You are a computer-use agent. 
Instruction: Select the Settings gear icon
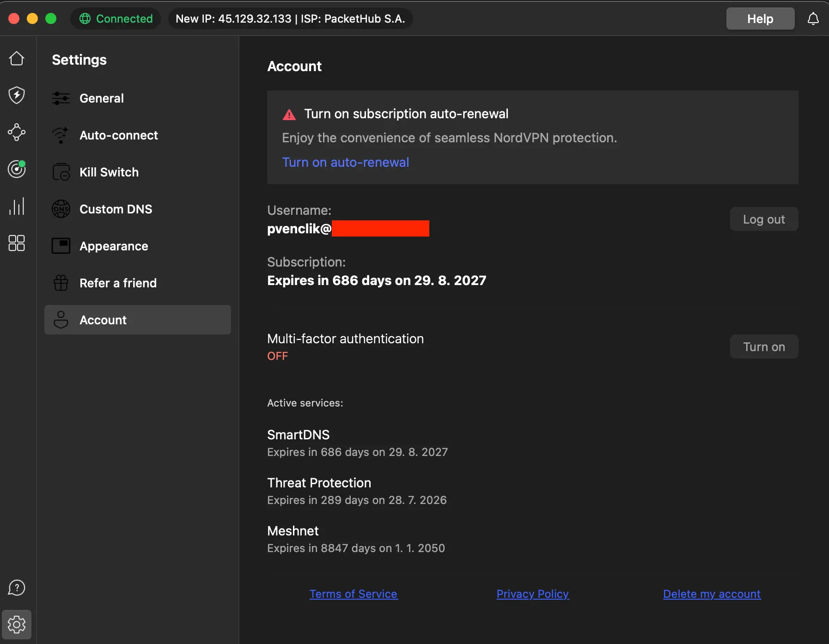click(x=17, y=624)
